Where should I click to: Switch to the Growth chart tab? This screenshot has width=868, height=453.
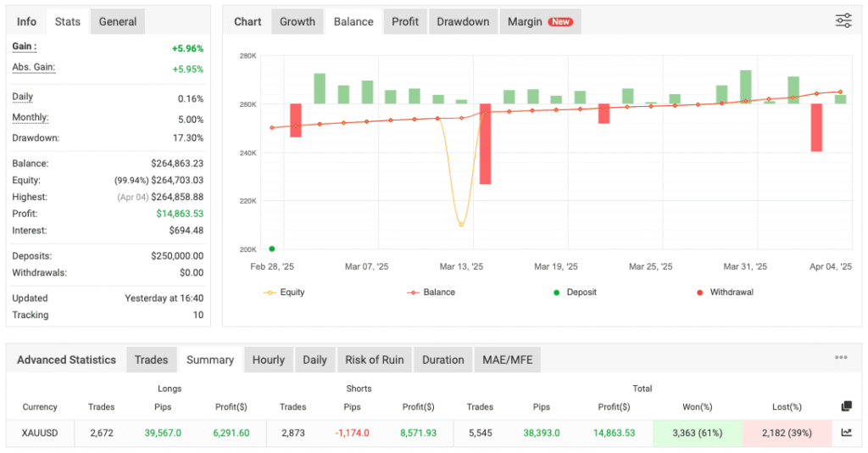tap(298, 22)
